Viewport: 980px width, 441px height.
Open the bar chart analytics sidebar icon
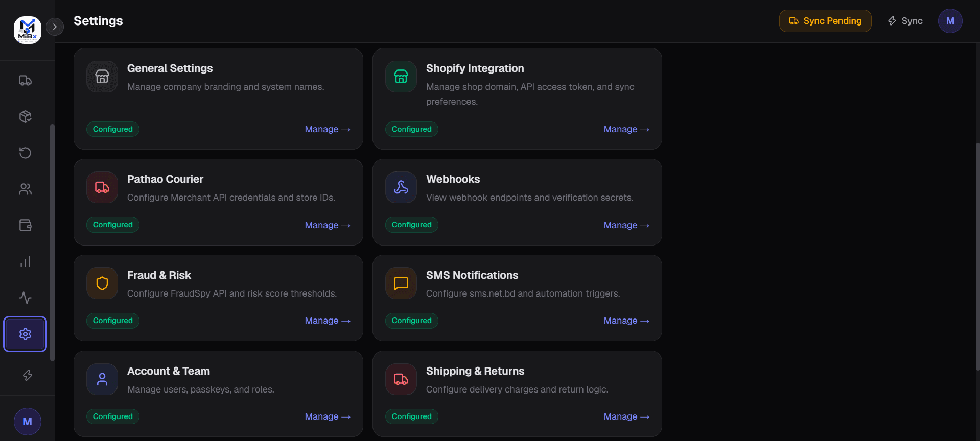[26, 262]
